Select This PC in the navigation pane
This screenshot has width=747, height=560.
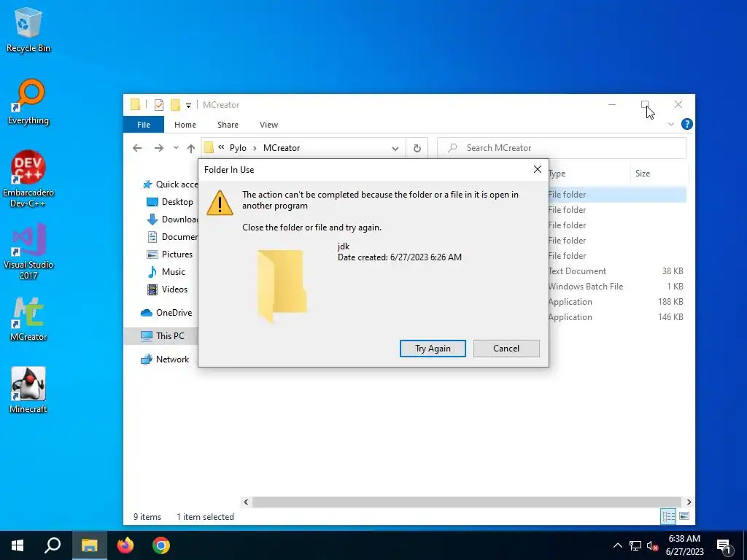coord(162,335)
